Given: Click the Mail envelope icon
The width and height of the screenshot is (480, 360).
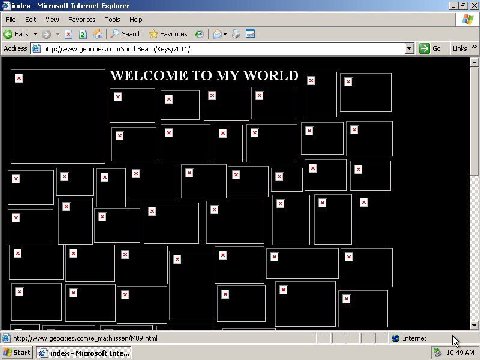Looking at the screenshot, I should (217, 34).
